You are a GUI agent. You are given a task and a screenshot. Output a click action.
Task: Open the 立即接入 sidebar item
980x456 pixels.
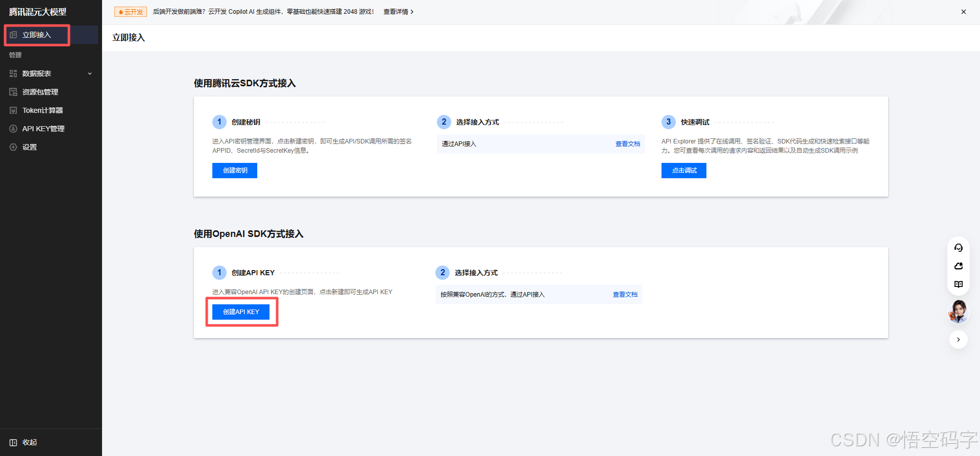point(51,35)
